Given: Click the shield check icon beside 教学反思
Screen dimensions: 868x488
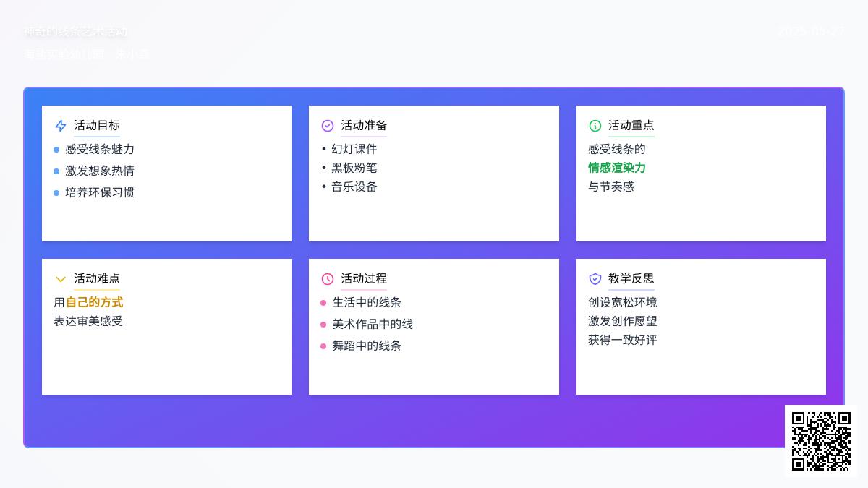Looking at the screenshot, I should tap(595, 279).
